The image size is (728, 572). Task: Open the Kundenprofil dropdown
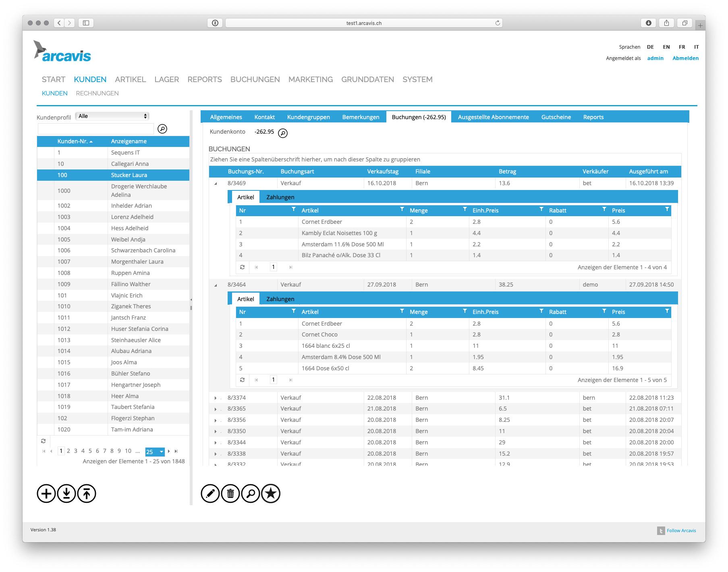112,116
